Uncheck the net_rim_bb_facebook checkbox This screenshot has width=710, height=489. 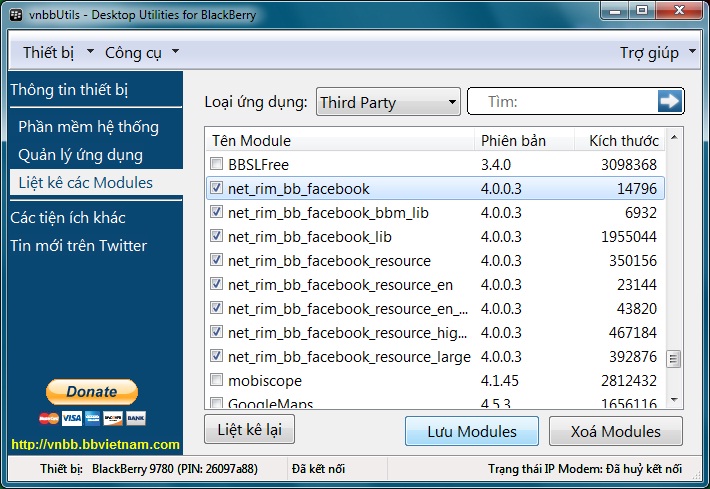coord(216,187)
